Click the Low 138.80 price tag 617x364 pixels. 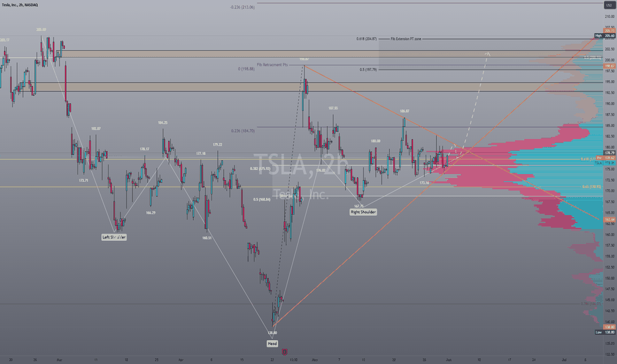605,332
